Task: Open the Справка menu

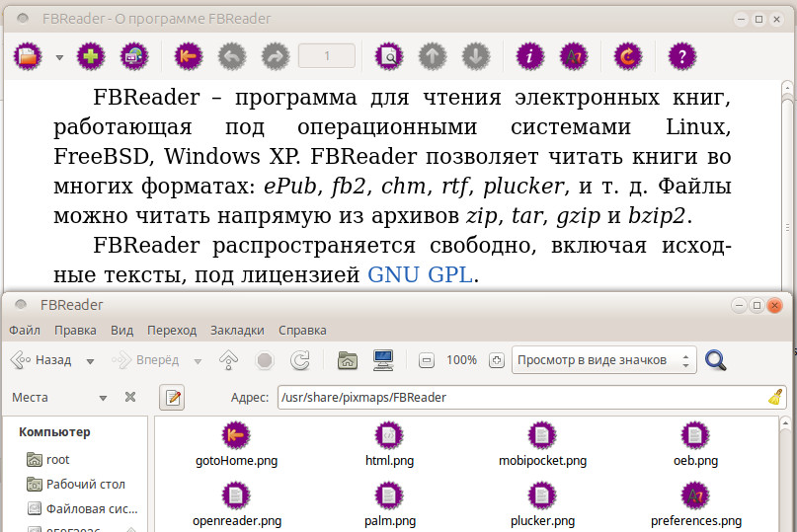Action: click(302, 331)
